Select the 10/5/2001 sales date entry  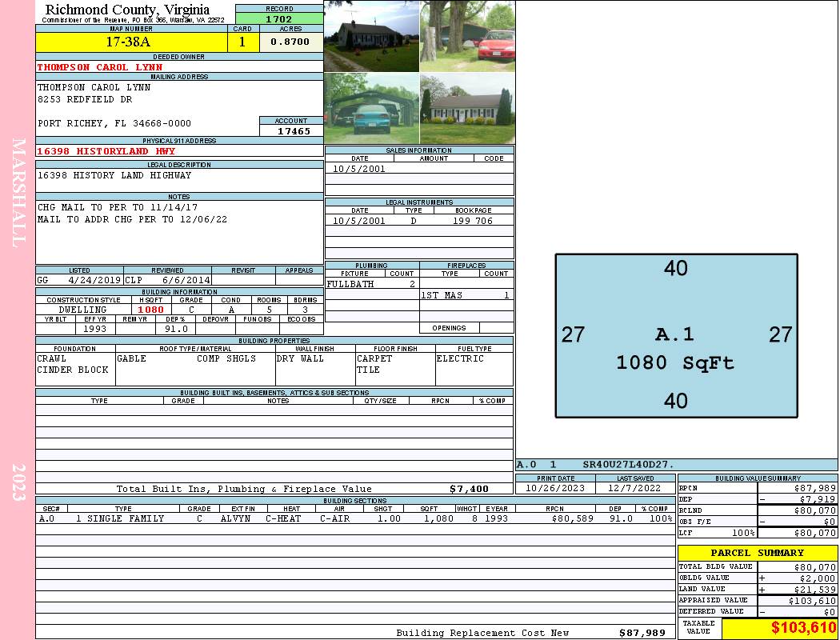[x=358, y=169]
